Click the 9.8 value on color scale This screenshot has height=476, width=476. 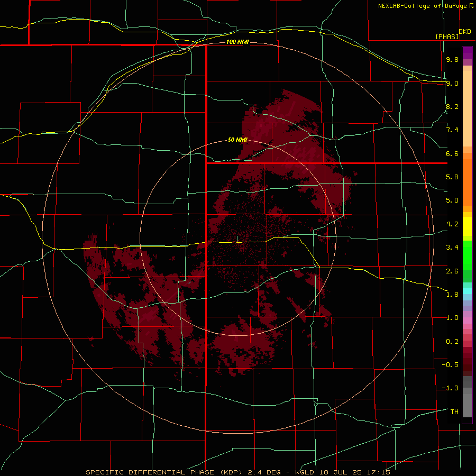tap(452, 59)
